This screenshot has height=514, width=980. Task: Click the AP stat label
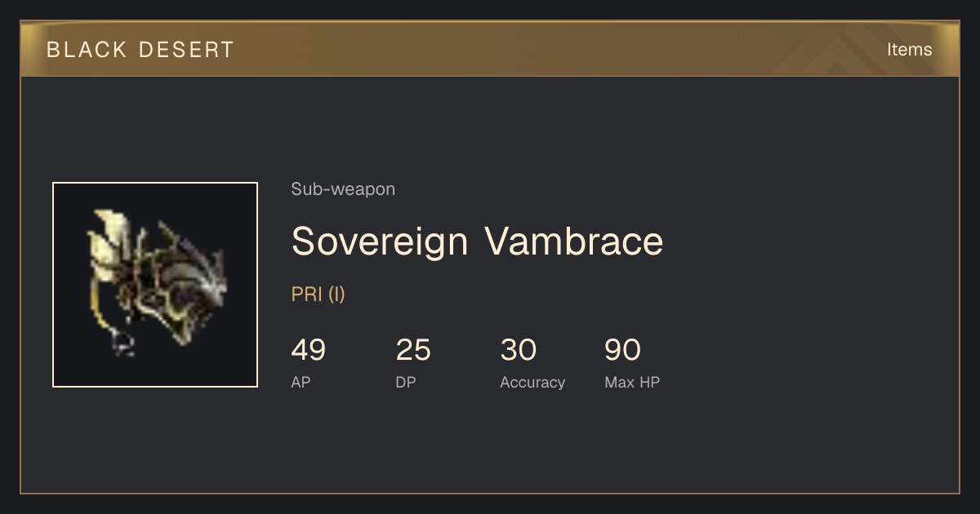(301, 382)
